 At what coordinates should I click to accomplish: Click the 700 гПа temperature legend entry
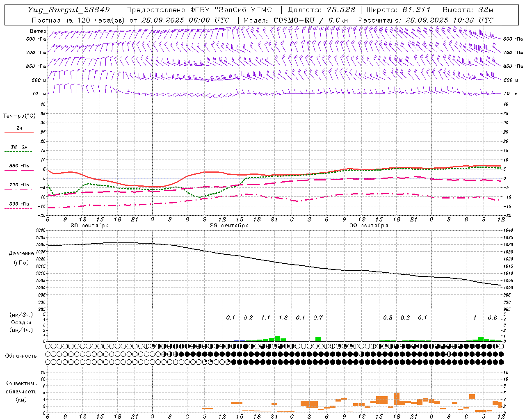[19, 185]
